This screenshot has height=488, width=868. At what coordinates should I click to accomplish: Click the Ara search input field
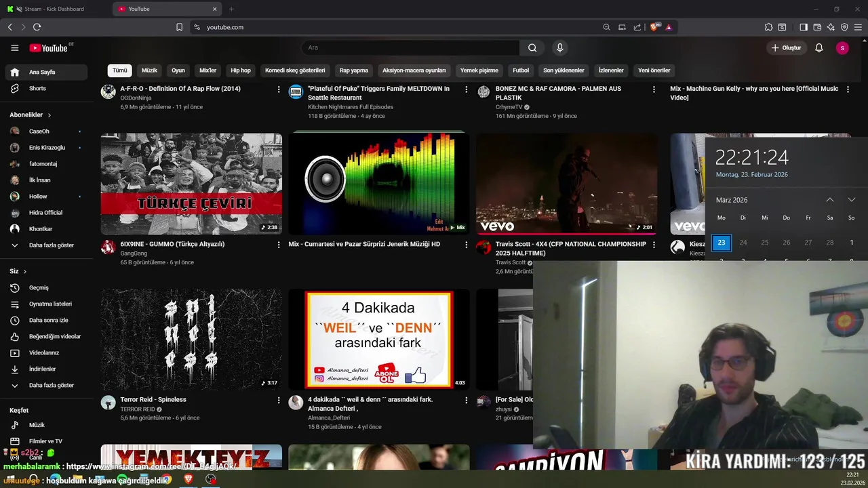click(411, 47)
